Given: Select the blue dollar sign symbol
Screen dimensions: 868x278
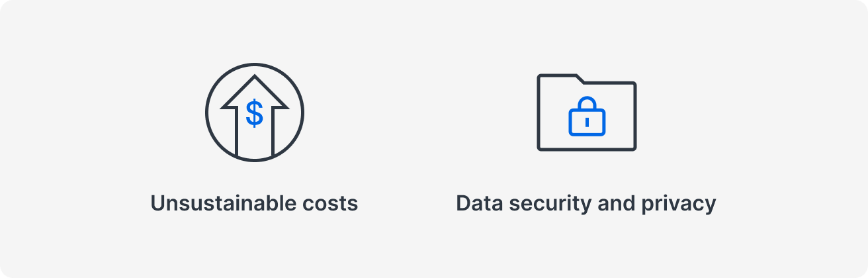Looking at the screenshot, I should tap(254, 113).
